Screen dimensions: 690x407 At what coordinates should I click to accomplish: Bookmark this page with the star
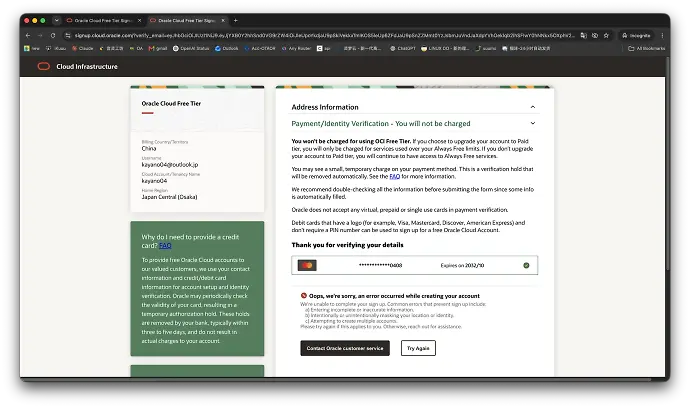(606, 35)
